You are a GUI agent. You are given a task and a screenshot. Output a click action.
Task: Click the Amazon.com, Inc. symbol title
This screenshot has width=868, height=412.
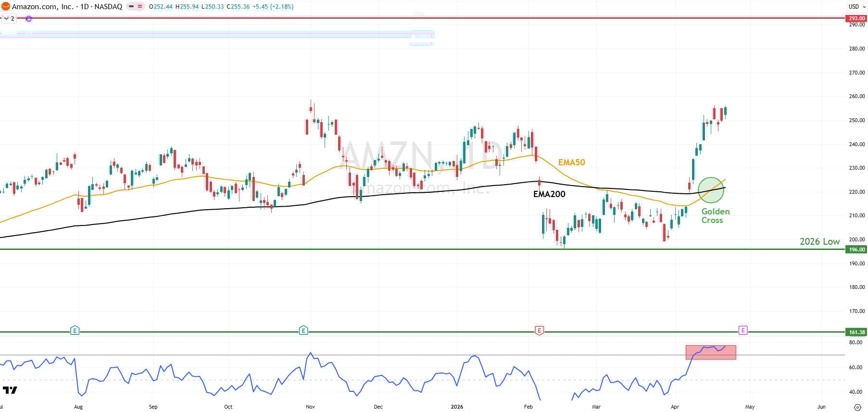pyautogui.click(x=43, y=7)
